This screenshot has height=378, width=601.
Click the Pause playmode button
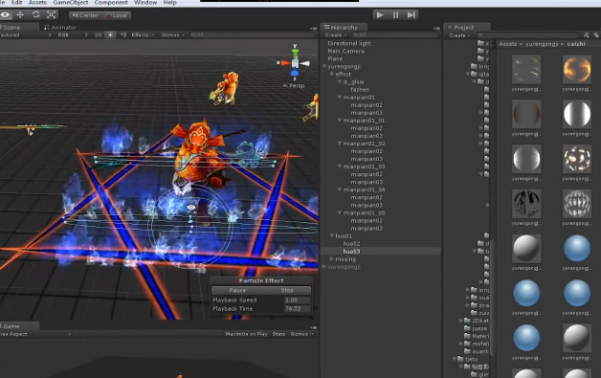pos(396,15)
